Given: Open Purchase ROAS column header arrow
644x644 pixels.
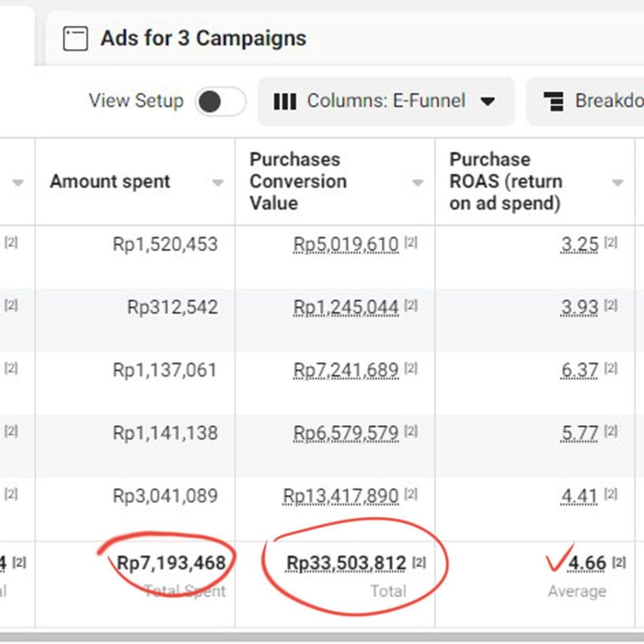Looking at the screenshot, I should tap(617, 182).
